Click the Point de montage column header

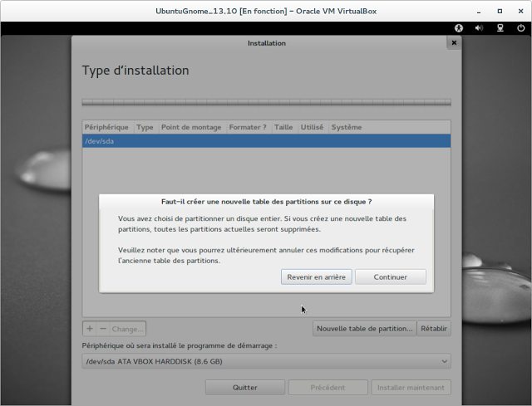pos(191,127)
